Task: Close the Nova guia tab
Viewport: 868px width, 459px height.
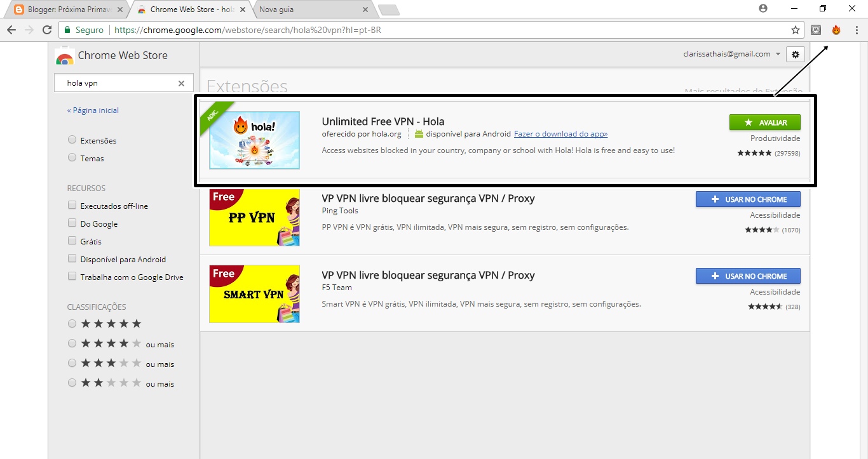Action: (365, 10)
